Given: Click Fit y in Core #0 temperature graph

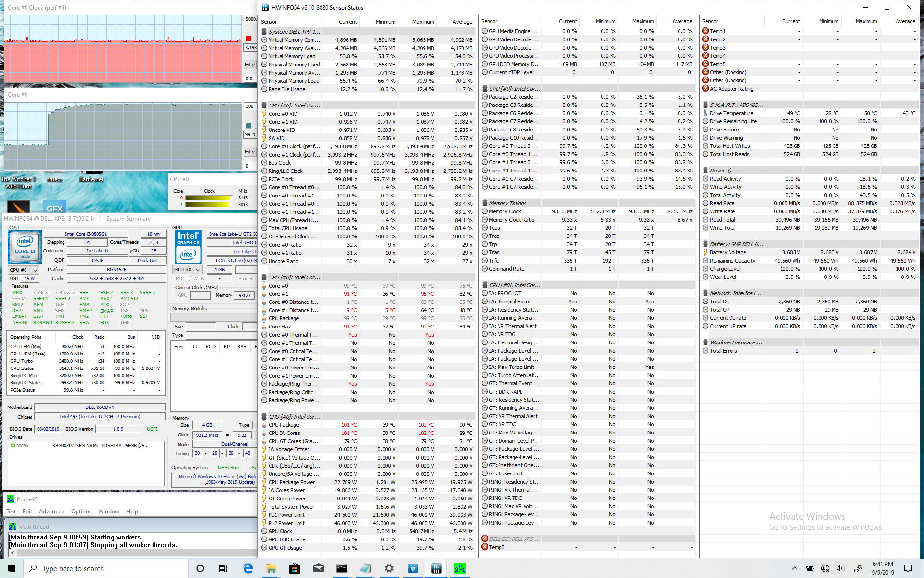Looking at the screenshot, I should coord(250,152).
